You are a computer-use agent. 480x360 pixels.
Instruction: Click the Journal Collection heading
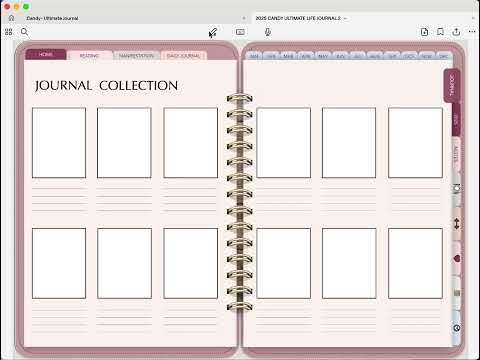click(x=106, y=86)
